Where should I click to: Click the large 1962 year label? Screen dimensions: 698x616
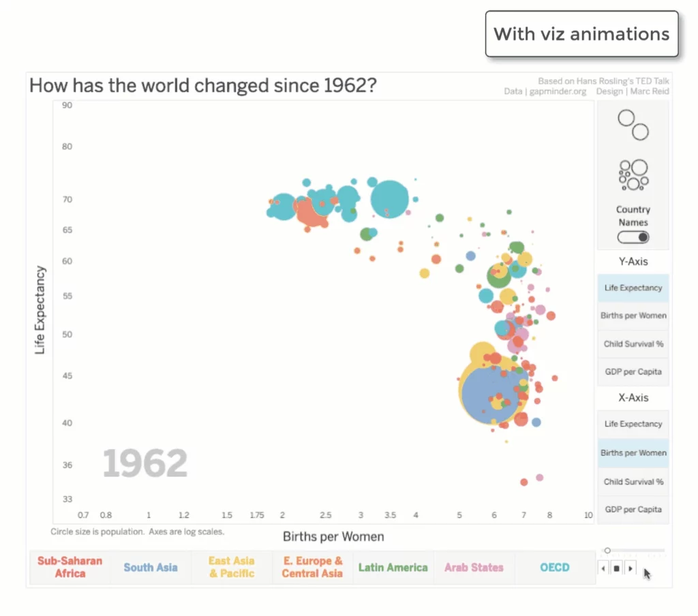145,463
